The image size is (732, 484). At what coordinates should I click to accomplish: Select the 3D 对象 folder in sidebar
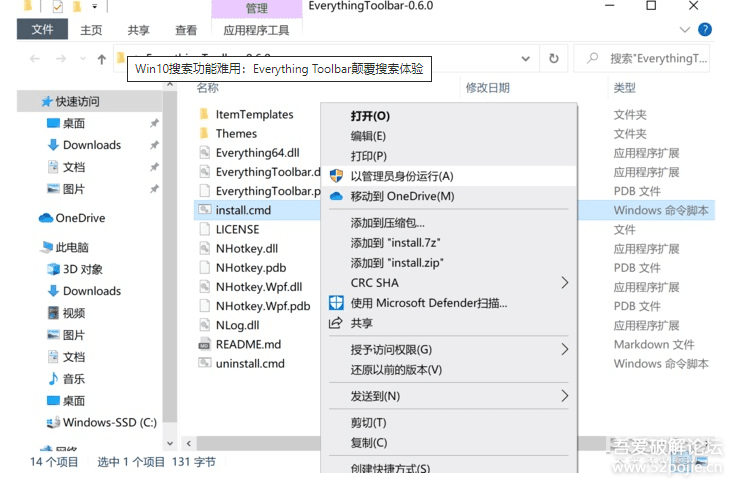(x=82, y=269)
